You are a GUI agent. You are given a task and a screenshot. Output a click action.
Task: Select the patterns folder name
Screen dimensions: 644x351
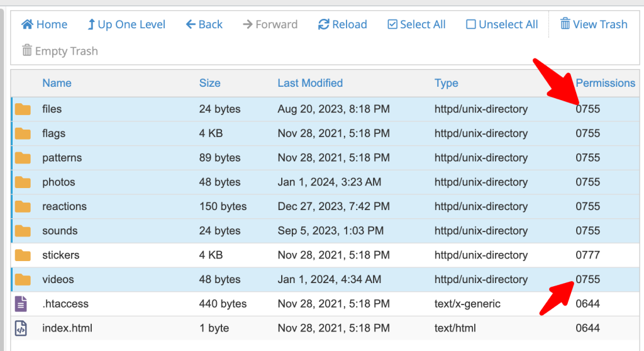coord(62,157)
